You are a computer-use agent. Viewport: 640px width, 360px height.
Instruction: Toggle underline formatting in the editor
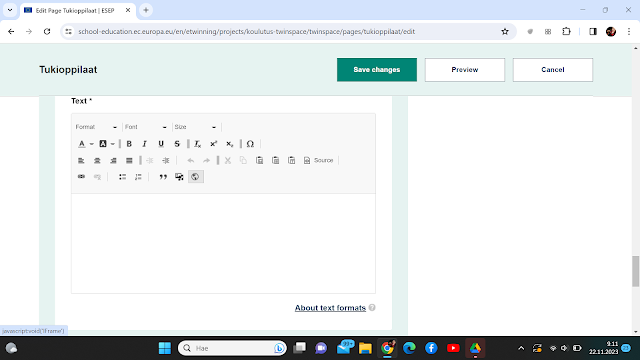point(161,144)
